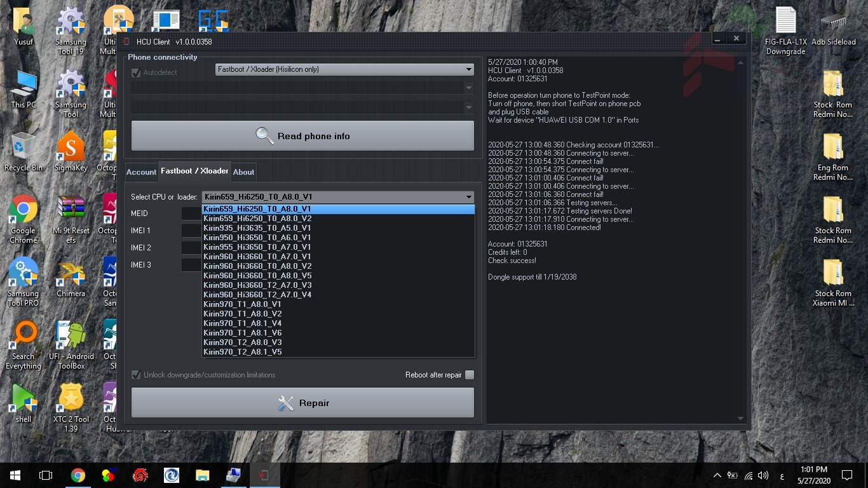
Task: Click the red swirl taskbar app icon
Action: coord(140,475)
